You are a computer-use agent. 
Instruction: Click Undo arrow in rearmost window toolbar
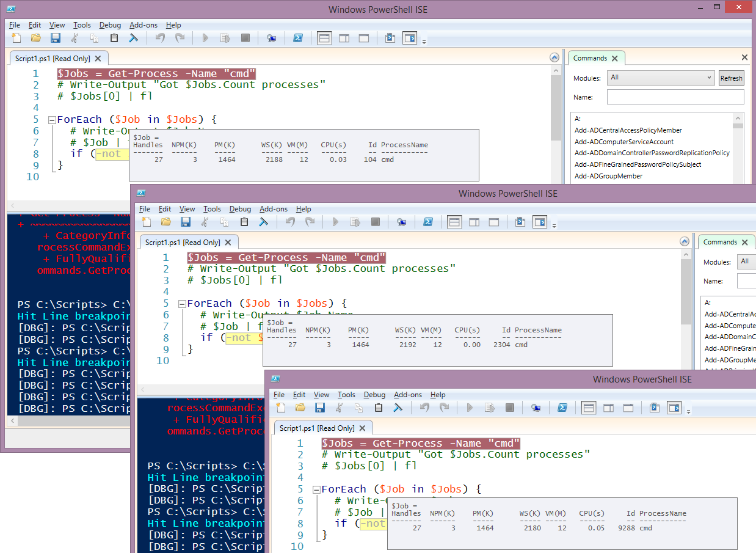[160, 38]
